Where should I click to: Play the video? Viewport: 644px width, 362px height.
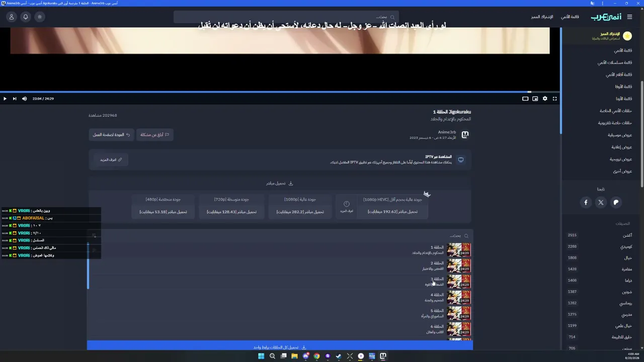tap(5, 99)
